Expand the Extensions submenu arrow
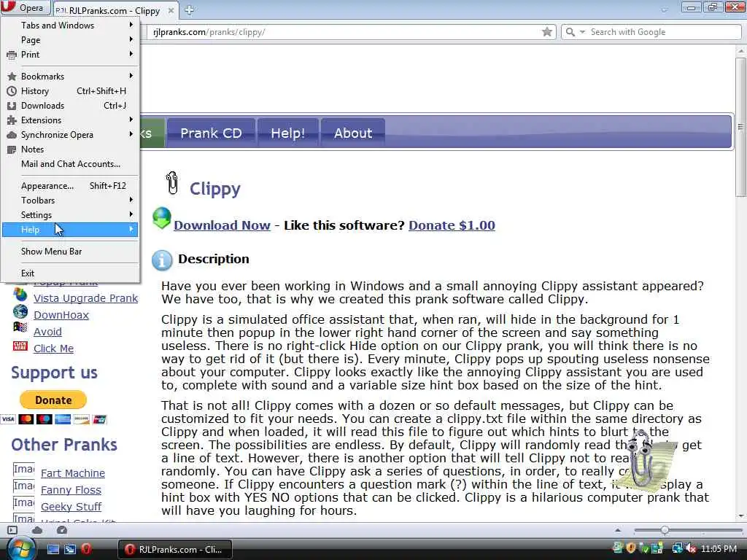Viewport: 747px width, 560px height. click(x=131, y=120)
